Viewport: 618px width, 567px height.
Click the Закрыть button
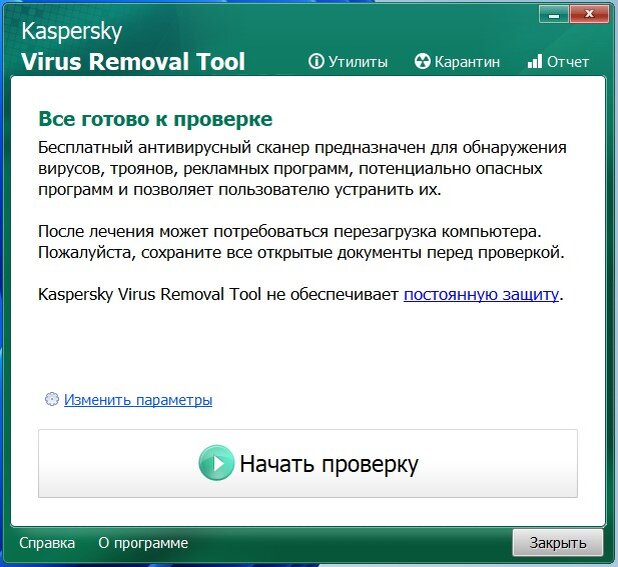(x=558, y=543)
